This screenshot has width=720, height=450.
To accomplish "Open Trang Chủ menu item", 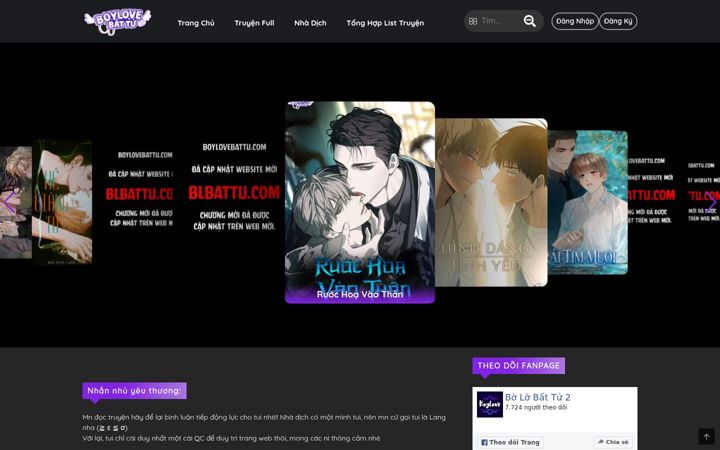I will (196, 23).
